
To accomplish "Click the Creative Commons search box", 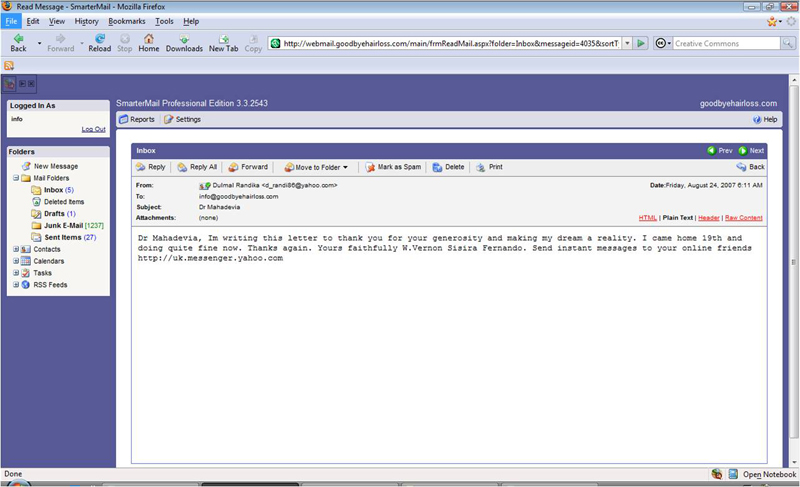I will (725, 44).
